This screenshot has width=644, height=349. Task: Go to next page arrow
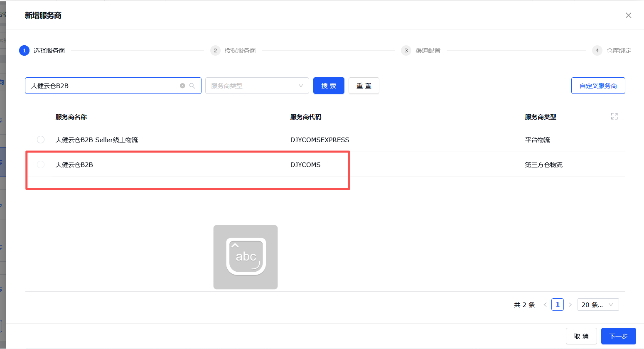point(570,305)
